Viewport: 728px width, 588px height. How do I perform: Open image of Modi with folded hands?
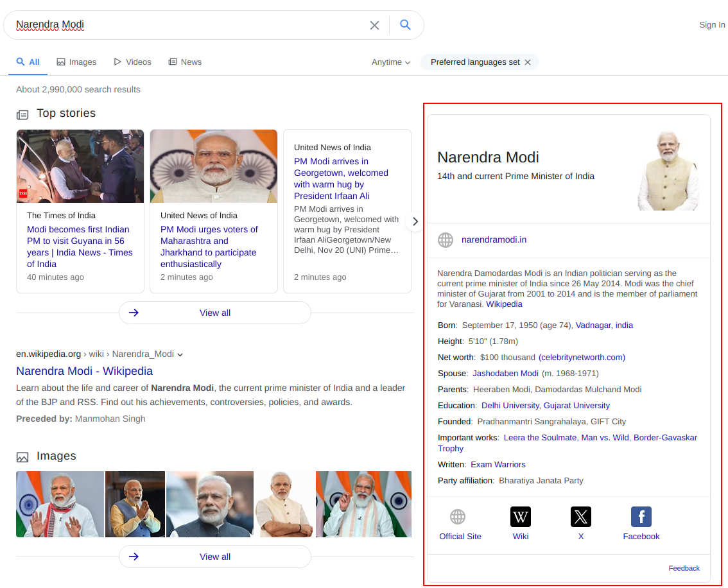coord(135,505)
